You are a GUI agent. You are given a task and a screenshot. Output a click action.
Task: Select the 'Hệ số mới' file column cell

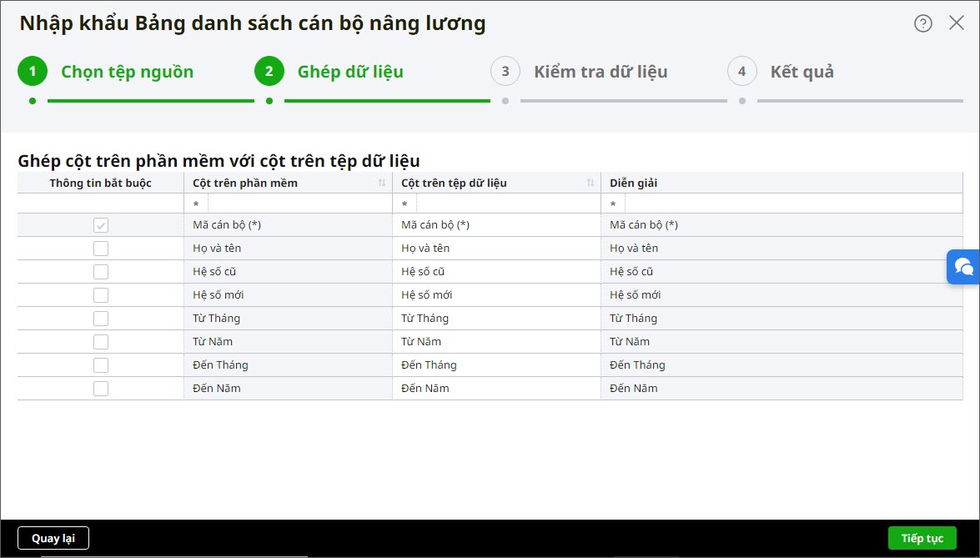coord(496,295)
